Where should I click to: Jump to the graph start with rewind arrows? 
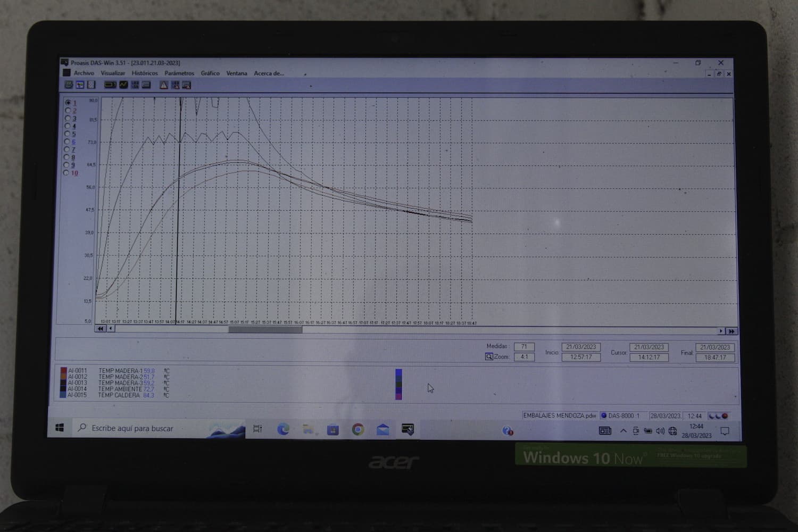tap(100, 329)
